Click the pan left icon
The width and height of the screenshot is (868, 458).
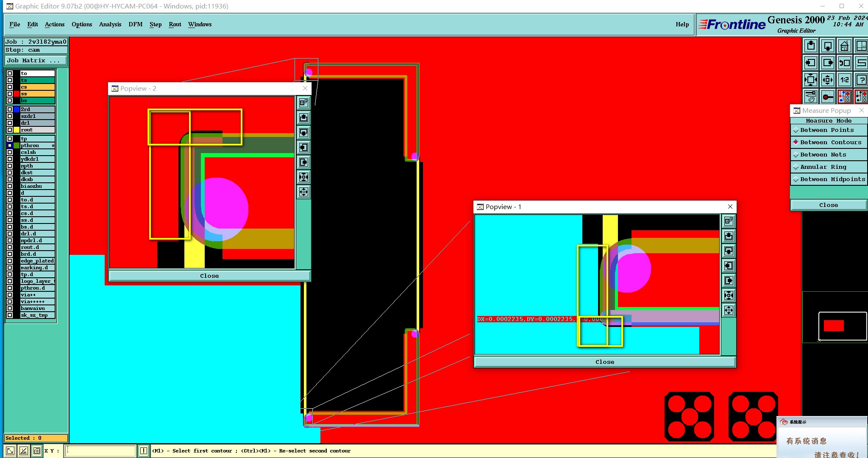coord(811,63)
